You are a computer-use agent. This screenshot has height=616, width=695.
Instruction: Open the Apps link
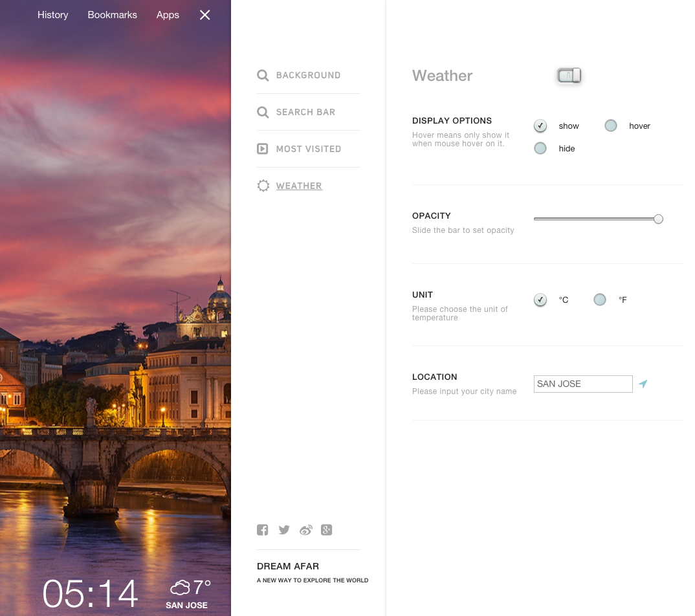pos(168,15)
